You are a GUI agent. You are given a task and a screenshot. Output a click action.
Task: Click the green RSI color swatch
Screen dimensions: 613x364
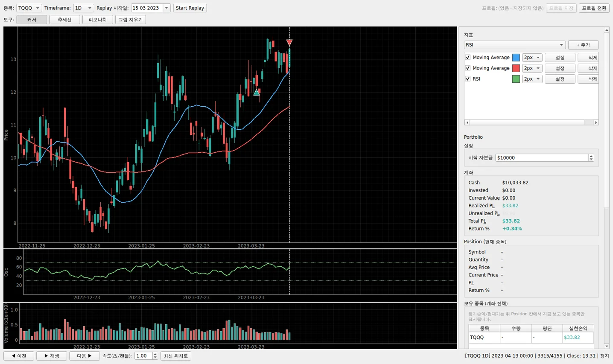(516, 79)
